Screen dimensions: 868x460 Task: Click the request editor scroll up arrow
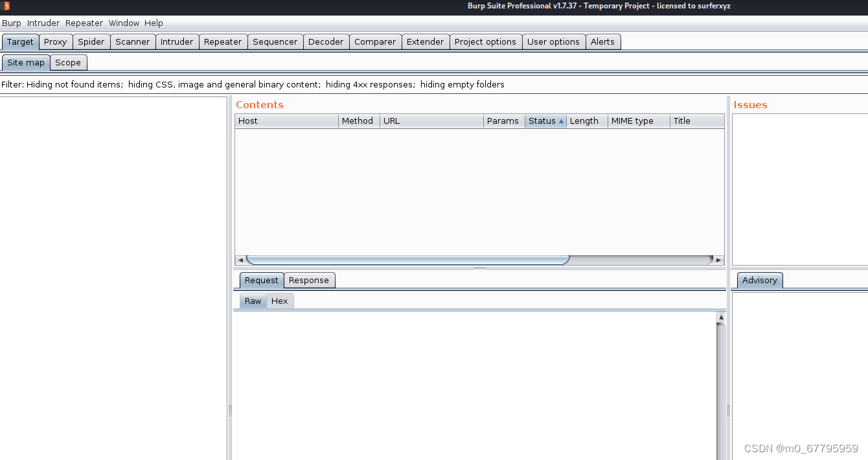721,317
